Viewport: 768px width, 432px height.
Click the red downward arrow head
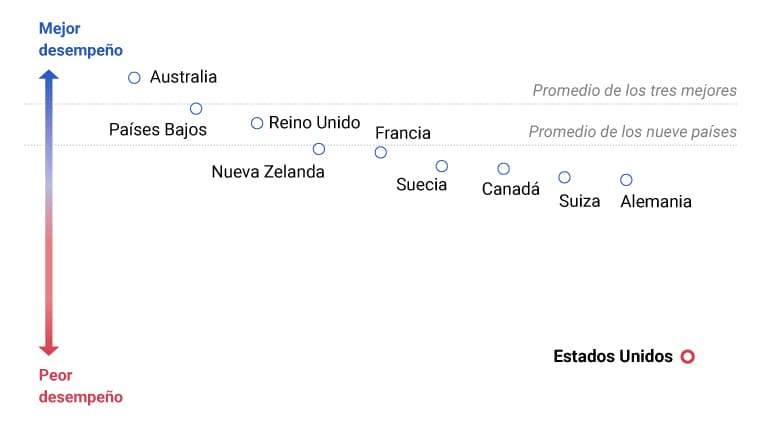49,349
